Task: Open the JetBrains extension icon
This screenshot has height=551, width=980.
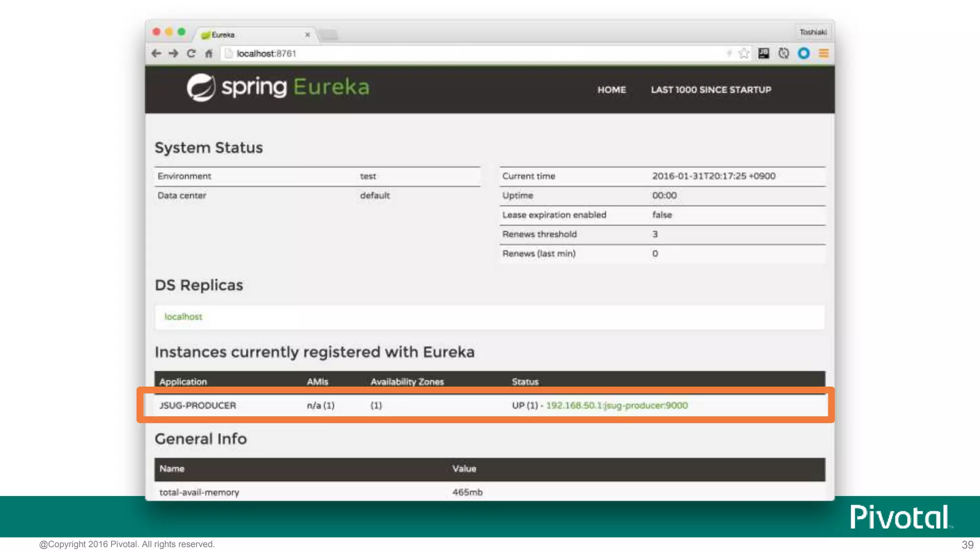Action: click(x=764, y=54)
